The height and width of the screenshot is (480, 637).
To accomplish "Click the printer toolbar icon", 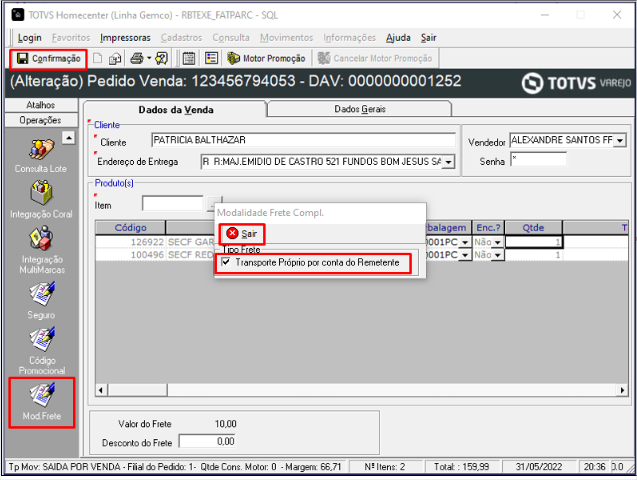I will (137, 58).
